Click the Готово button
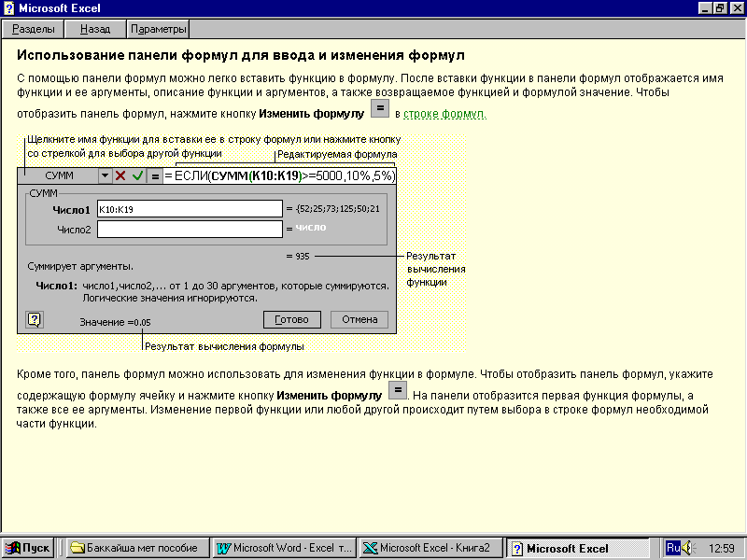This screenshot has height=560, width=747. [x=291, y=319]
